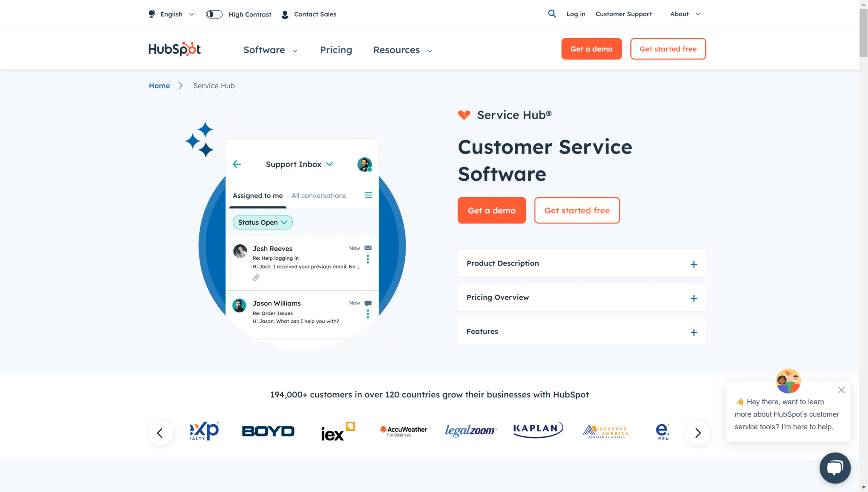Click Get a demo in header
This screenshot has width=868, height=492.
pos(592,49)
